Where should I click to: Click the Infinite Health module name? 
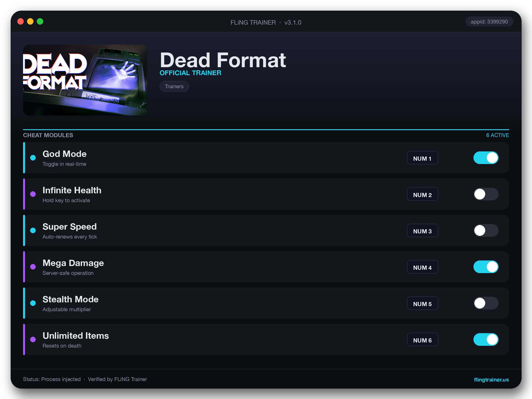(72, 190)
